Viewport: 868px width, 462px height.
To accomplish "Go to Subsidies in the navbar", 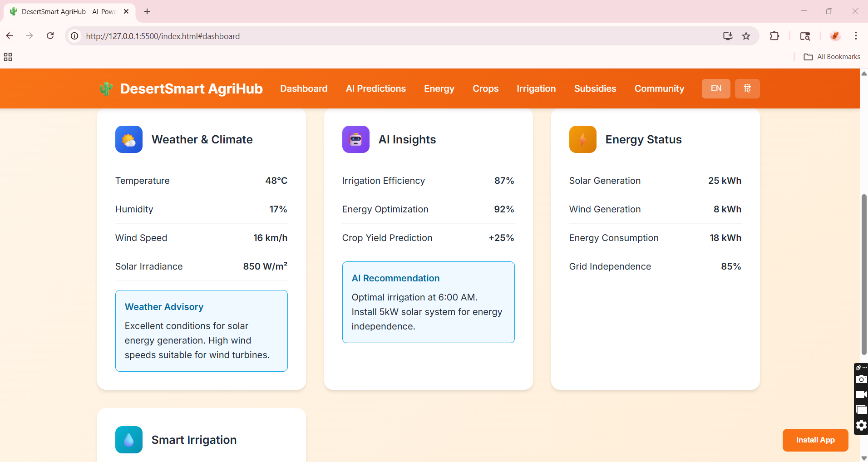I will 595,88.
